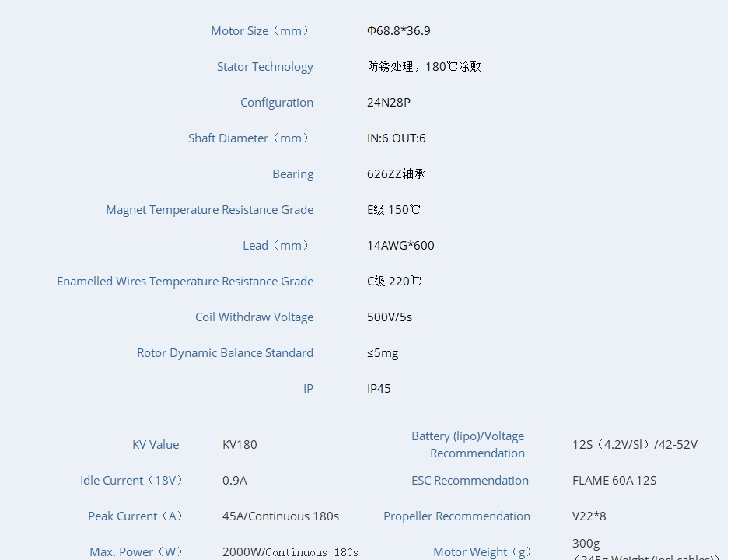The image size is (731, 560).
Task: Click Magnet Temperature Resistance Grade
Action: click(x=209, y=209)
